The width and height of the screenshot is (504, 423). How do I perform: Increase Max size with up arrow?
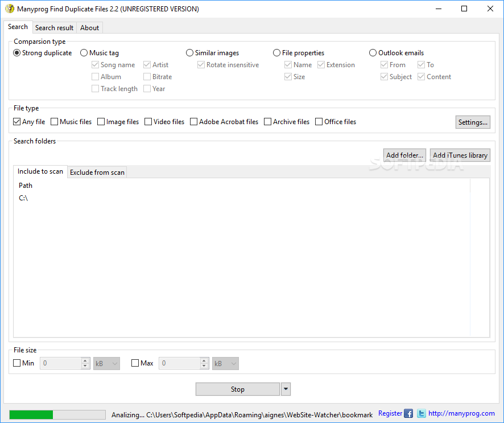[x=204, y=360]
